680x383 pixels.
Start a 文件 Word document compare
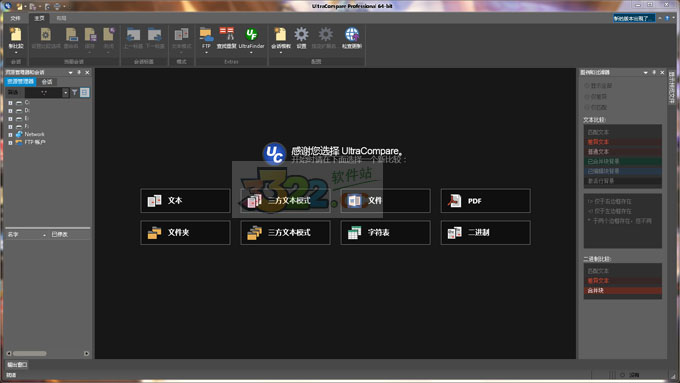pos(386,200)
